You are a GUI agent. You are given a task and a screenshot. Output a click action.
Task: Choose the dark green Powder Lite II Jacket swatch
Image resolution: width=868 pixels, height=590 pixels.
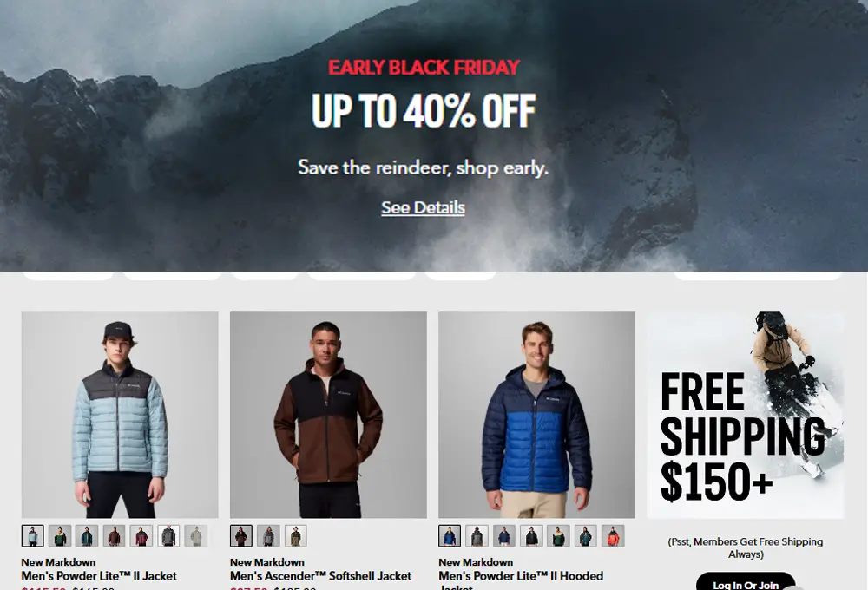pyautogui.click(x=60, y=535)
